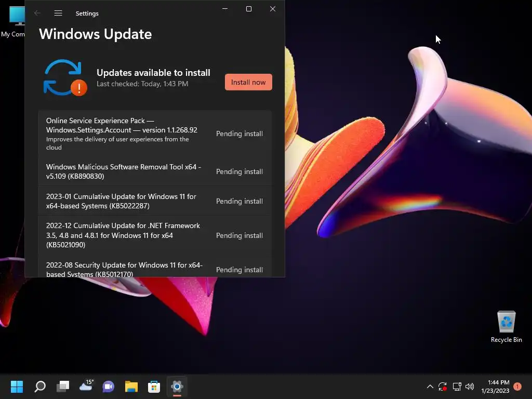The height and width of the screenshot is (399, 532).
Task: Show hidden tray icons chevron
Action: point(430,387)
